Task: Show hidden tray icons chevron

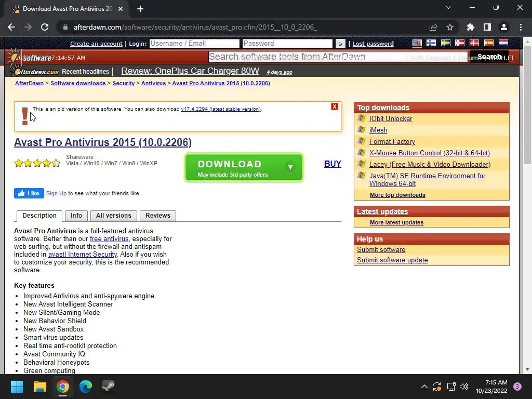Action: point(424,387)
